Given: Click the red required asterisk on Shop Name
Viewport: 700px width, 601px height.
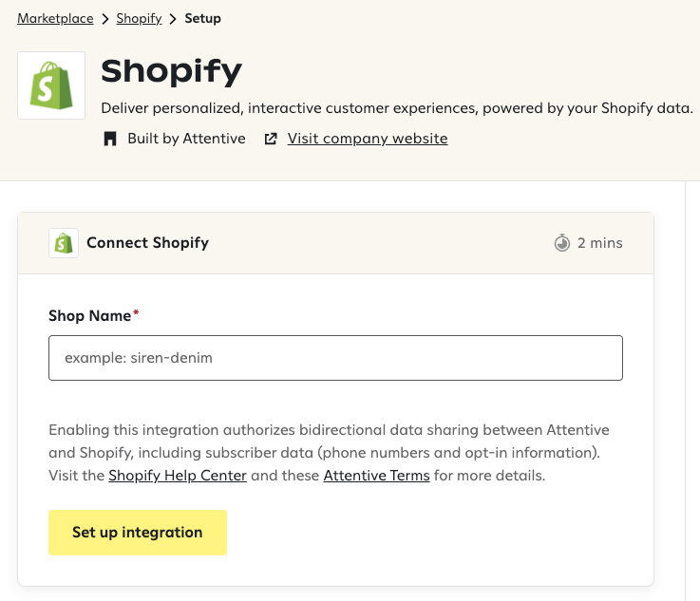Looking at the screenshot, I should click(136, 313).
